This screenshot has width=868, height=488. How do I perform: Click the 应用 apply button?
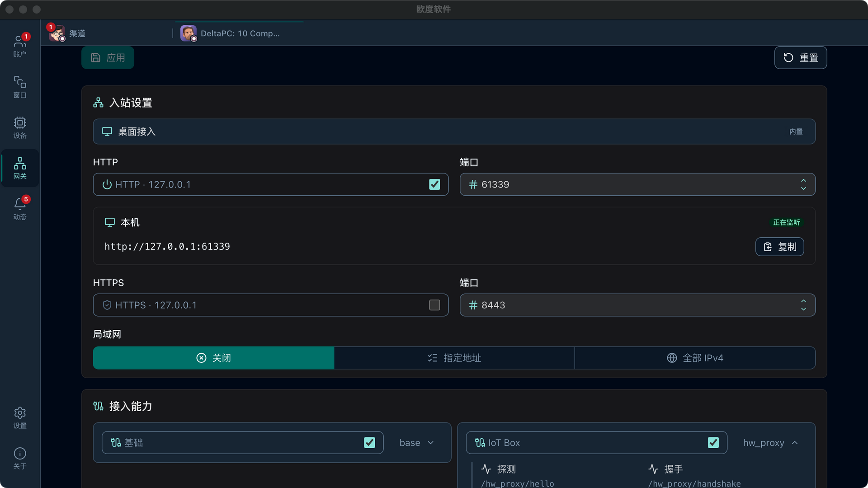(x=108, y=58)
